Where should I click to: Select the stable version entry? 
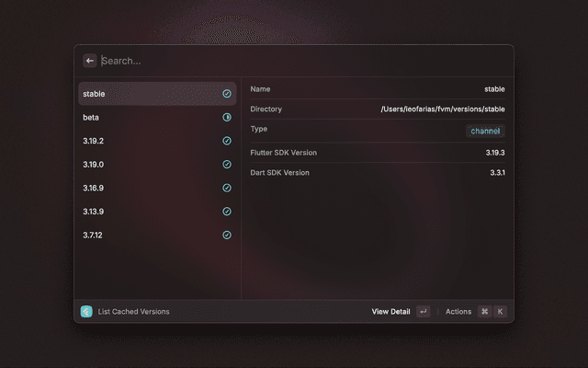pos(147,94)
